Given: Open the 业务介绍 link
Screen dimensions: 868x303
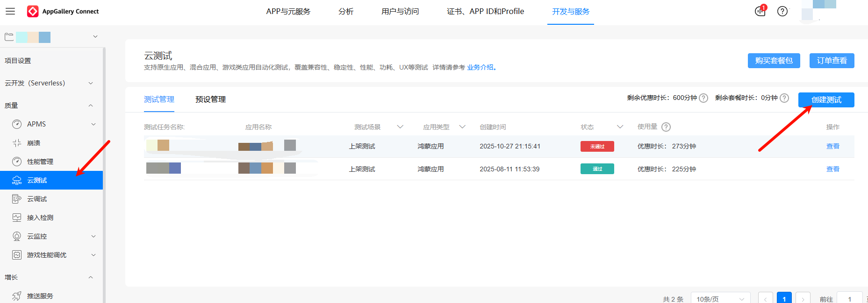Looking at the screenshot, I should 480,67.
